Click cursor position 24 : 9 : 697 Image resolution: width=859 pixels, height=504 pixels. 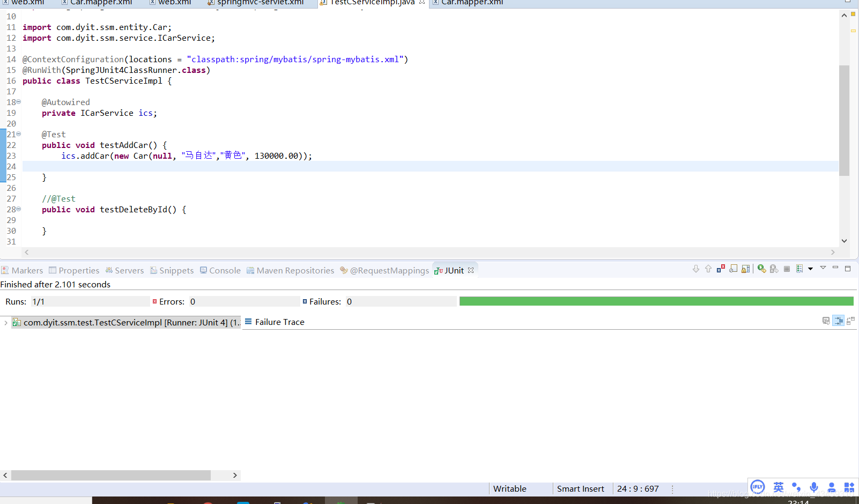coord(638,488)
